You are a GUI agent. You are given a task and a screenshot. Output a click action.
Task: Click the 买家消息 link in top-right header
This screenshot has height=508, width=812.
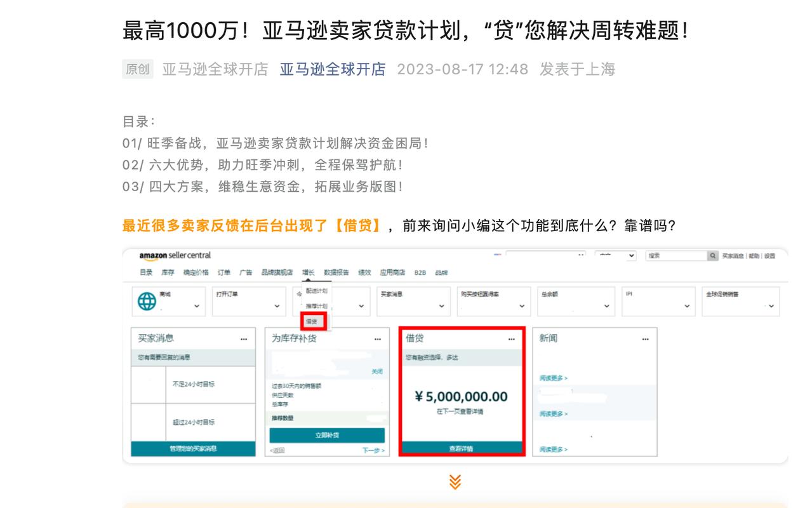(x=733, y=256)
